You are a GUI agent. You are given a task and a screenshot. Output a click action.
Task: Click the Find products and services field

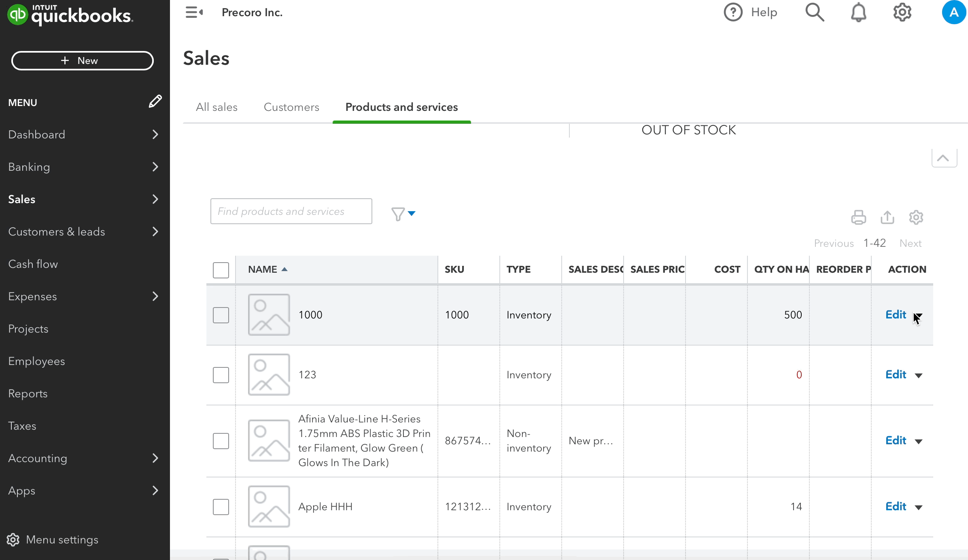tap(291, 211)
